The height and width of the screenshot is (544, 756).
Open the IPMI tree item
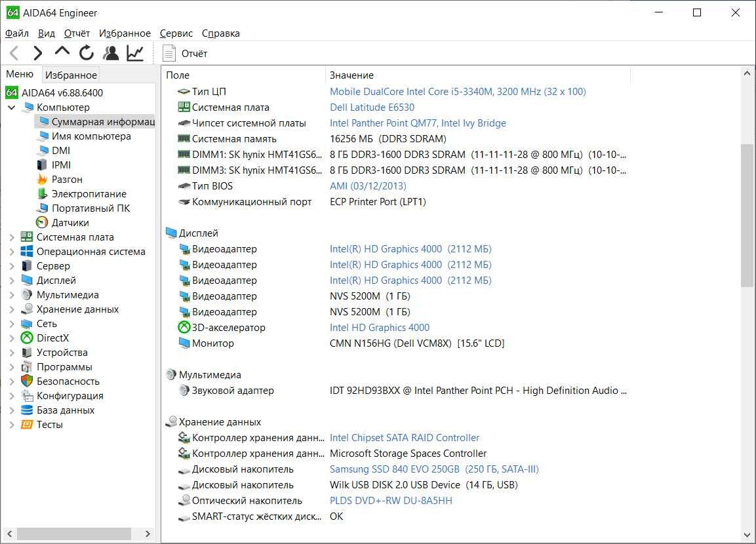click(x=61, y=165)
